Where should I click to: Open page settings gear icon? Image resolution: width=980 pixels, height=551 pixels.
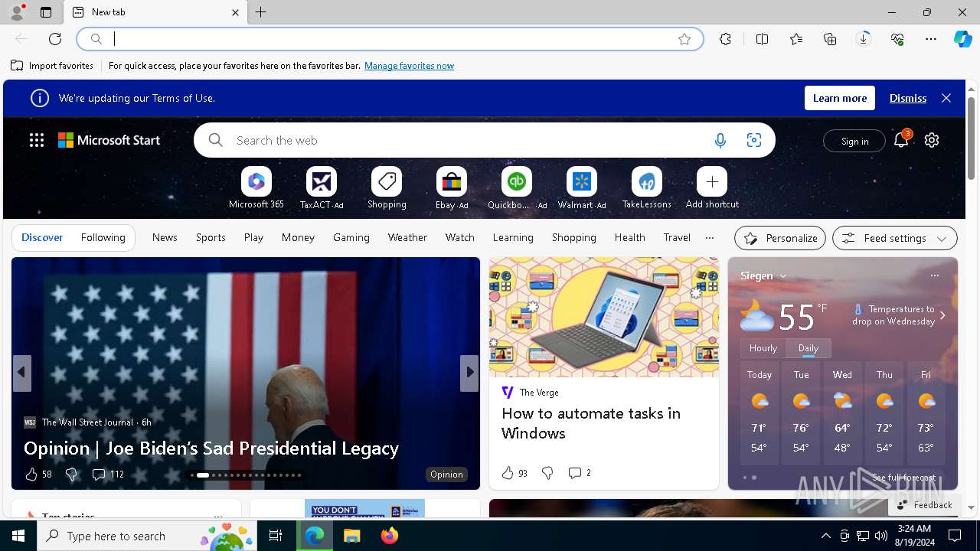pos(932,140)
